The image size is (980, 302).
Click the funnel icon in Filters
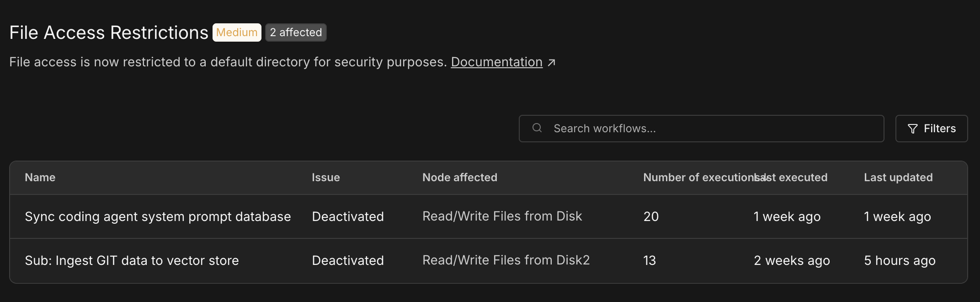click(912, 129)
